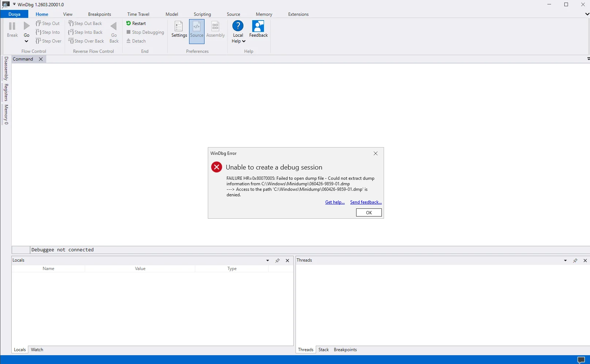Click the Break pause icon

click(x=12, y=26)
